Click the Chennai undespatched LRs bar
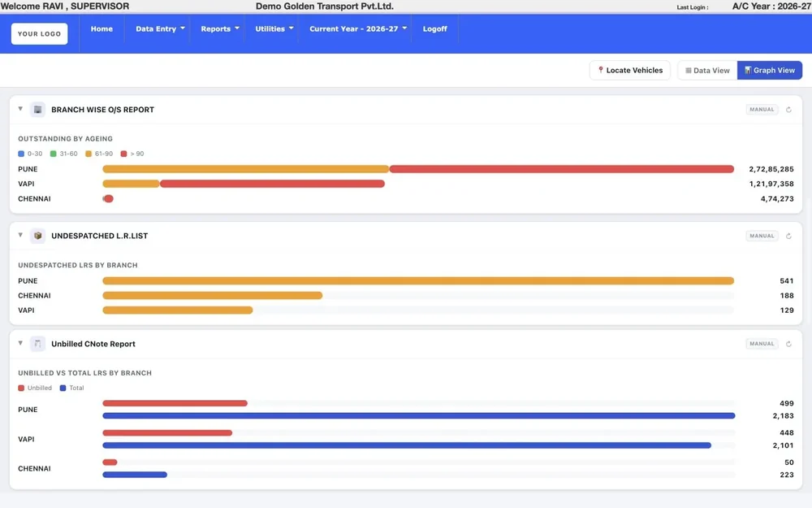The image size is (812, 508). pyautogui.click(x=212, y=296)
